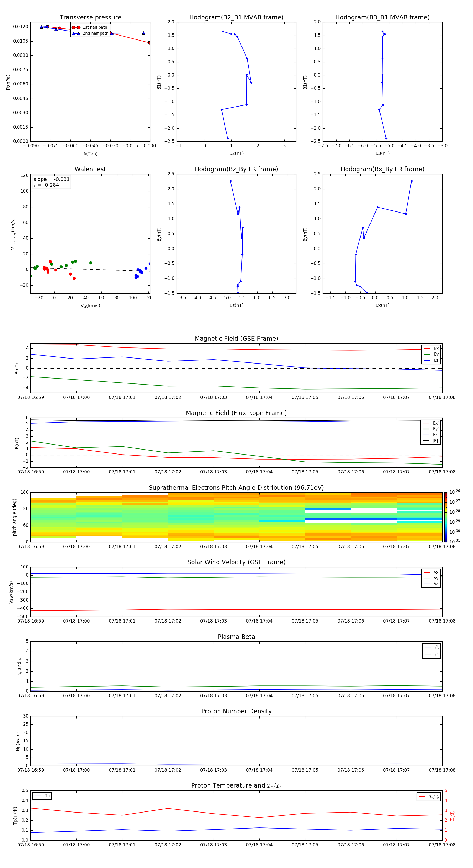Click the slope and r annotation box in WalenTest
The width and height of the screenshot is (473, 868).
coord(52,182)
